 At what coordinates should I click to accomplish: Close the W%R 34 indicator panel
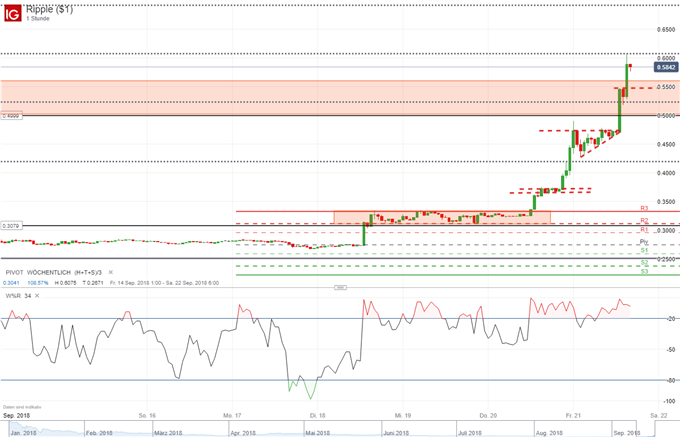point(37,296)
